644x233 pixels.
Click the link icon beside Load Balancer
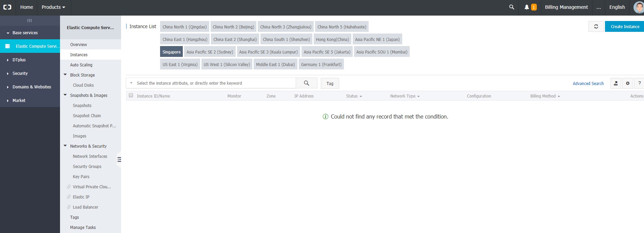69,207
